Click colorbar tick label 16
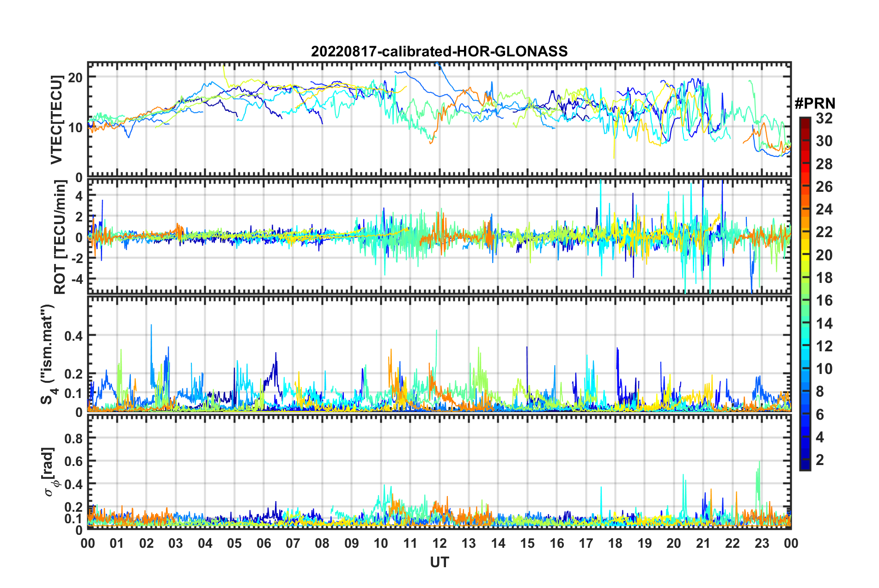879x588 pixels. click(x=824, y=300)
